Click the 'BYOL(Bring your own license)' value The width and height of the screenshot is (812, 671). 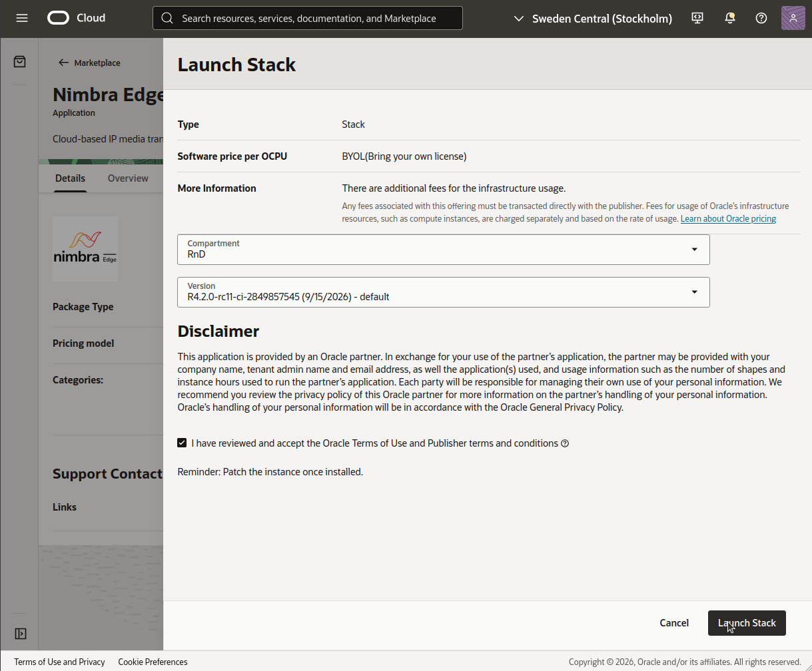pos(404,156)
